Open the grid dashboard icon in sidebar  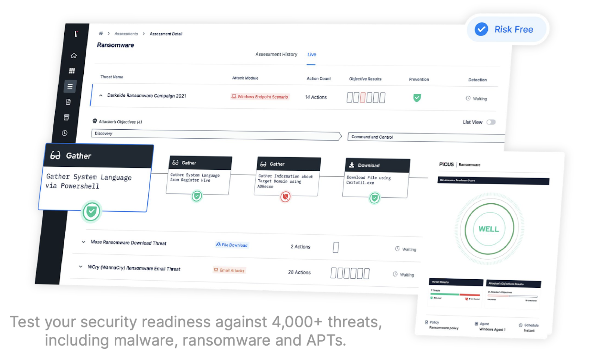click(x=72, y=71)
